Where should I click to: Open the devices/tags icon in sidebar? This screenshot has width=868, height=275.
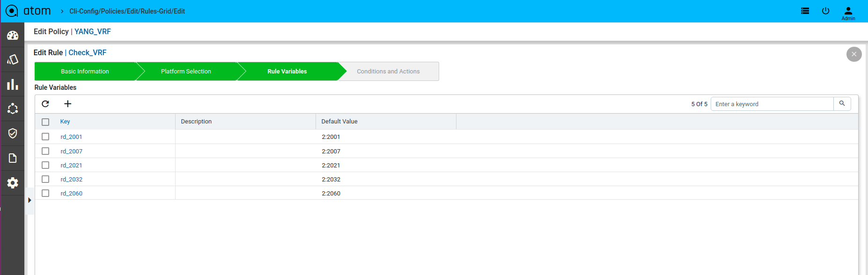[13, 59]
